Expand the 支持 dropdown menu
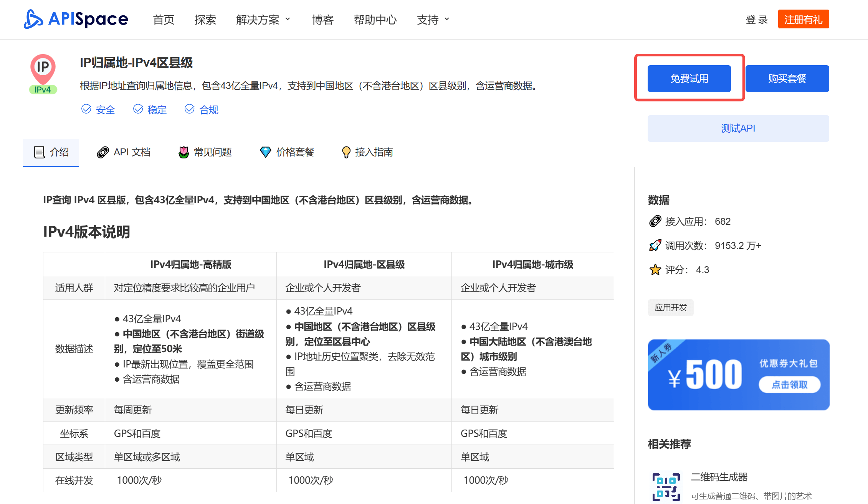This screenshot has height=504, width=868. coord(433,20)
